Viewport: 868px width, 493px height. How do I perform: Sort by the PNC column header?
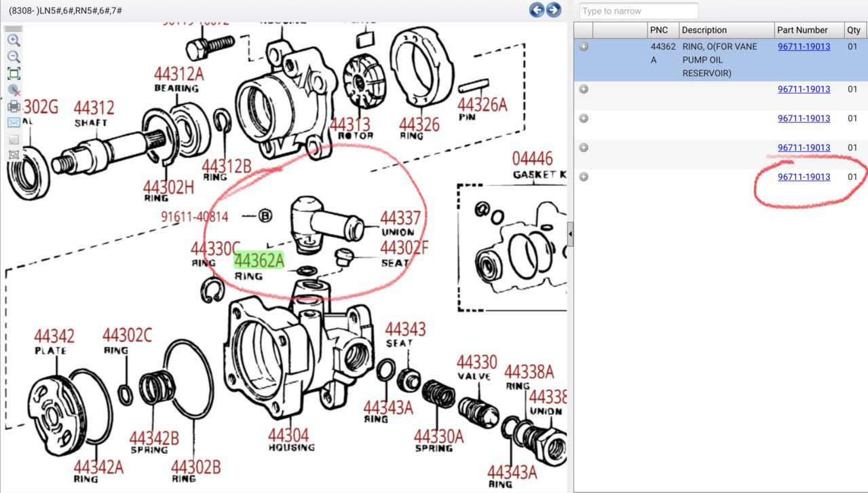point(663,30)
